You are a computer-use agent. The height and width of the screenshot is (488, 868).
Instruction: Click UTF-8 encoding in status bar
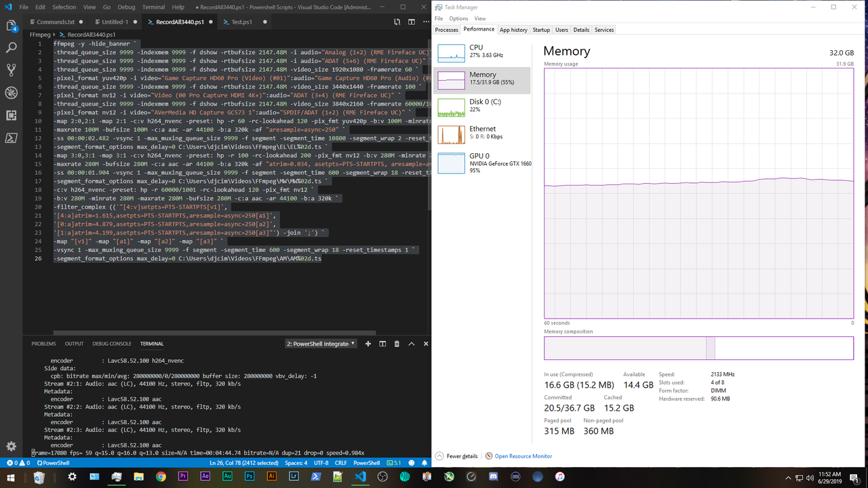coord(321,463)
